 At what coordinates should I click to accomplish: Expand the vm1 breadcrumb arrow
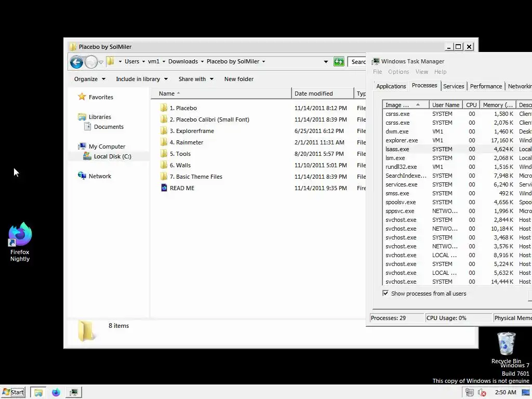point(164,61)
